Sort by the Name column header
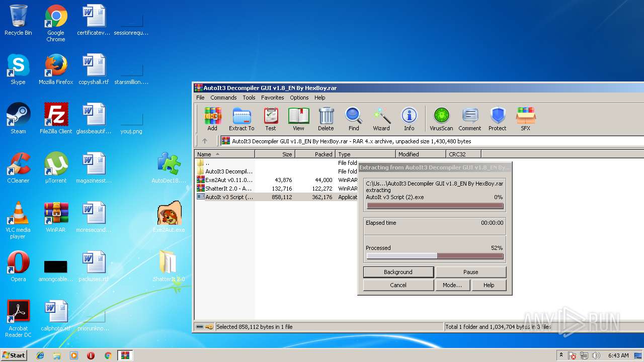 (224, 154)
